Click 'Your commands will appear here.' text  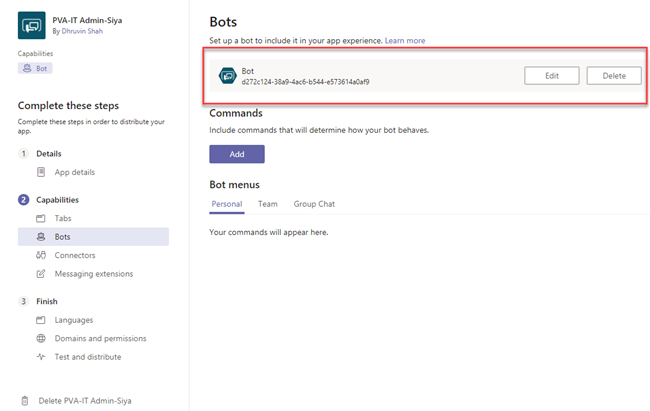point(269,232)
